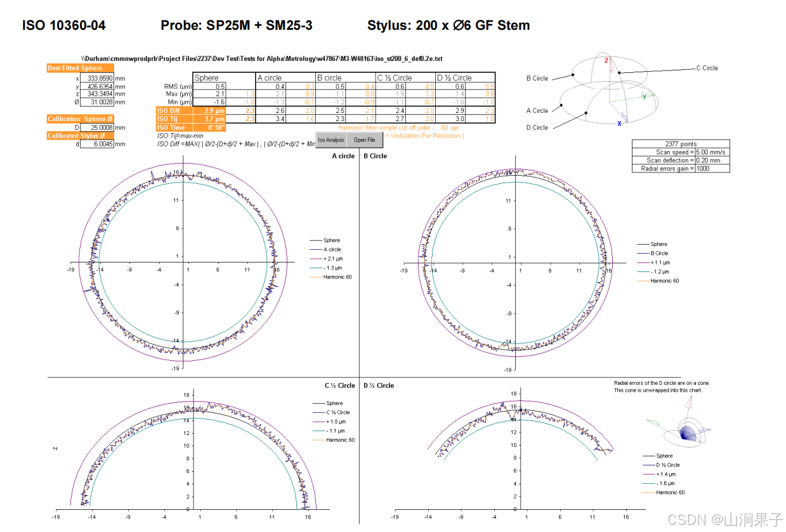Click the - 1.2 µm legend entry
The height and width of the screenshot is (532, 786).
click(x=652, y=271)
